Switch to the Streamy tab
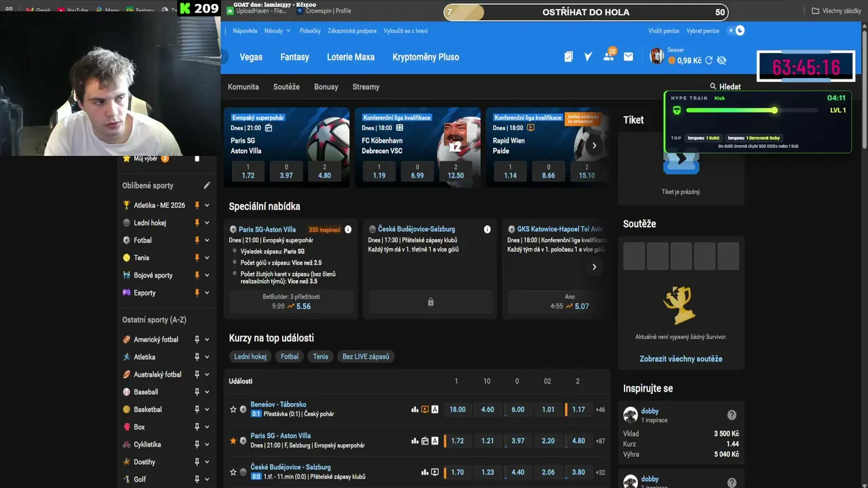 point(366,87)
